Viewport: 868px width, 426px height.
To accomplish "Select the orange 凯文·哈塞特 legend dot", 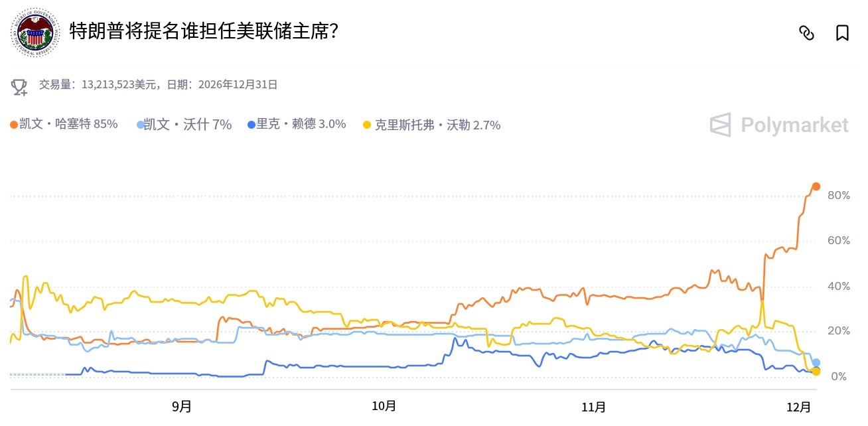I will [14, 124].
